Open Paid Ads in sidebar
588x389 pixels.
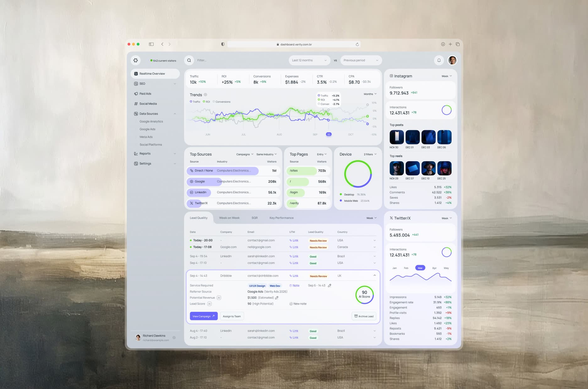click(155, 93)
